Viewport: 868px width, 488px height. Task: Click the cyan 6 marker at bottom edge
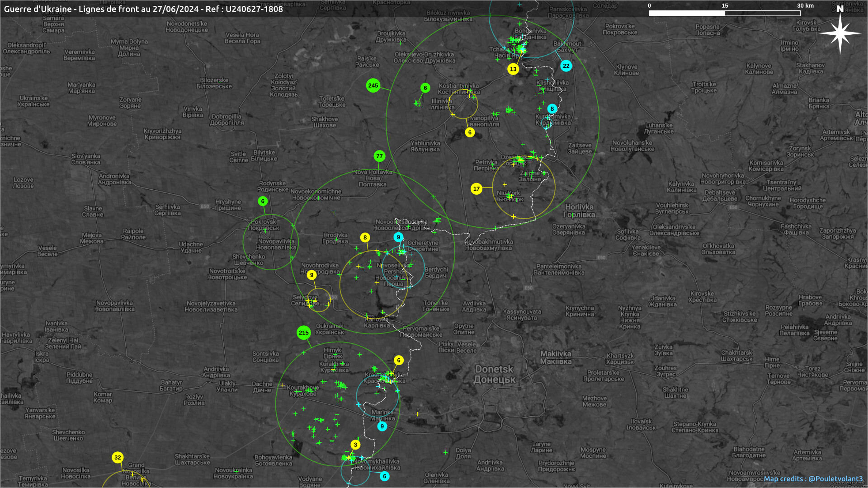point(384,476)
